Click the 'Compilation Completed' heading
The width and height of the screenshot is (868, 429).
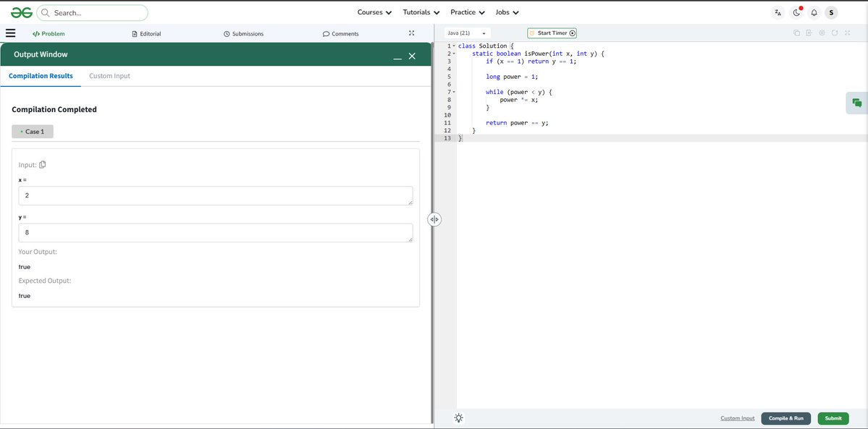click(54, 110)
